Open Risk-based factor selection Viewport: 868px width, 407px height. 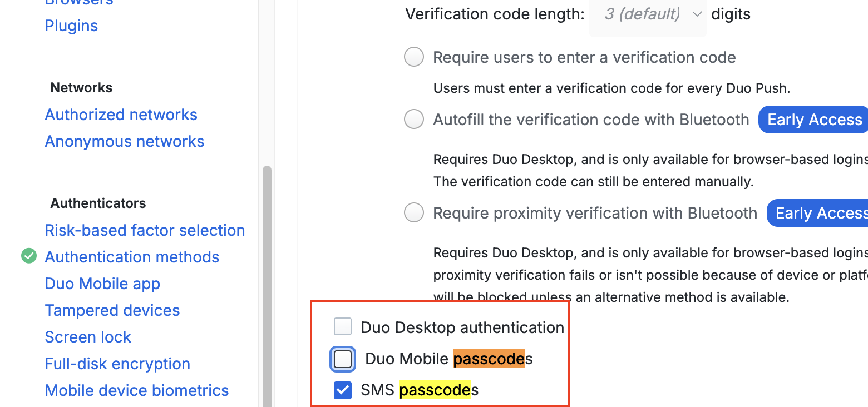[145, 230]
